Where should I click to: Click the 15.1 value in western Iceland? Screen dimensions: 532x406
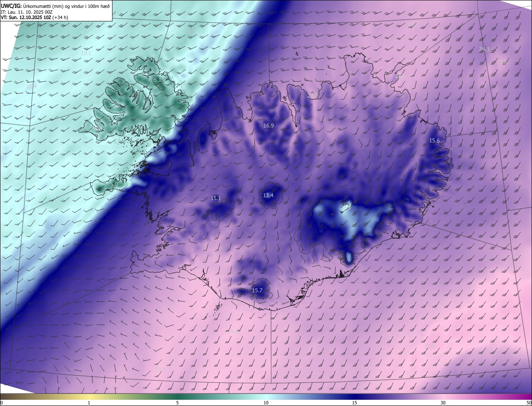coord(216,198)
